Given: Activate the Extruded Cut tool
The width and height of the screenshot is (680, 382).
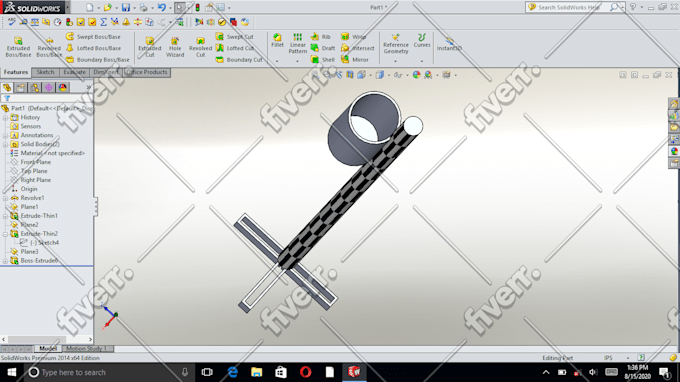Looking at the screenshot, I should click(x=150, y=47).
